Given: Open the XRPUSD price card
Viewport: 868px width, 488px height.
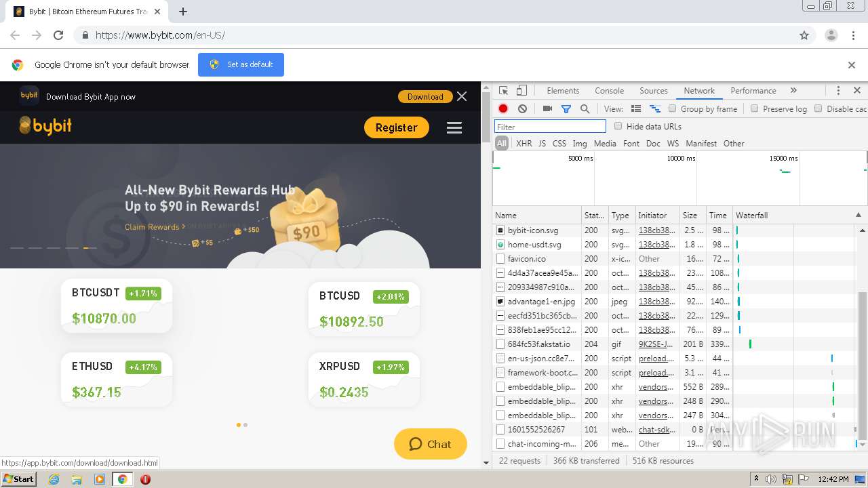Looking at the screenshot, I should click(363, 380).
